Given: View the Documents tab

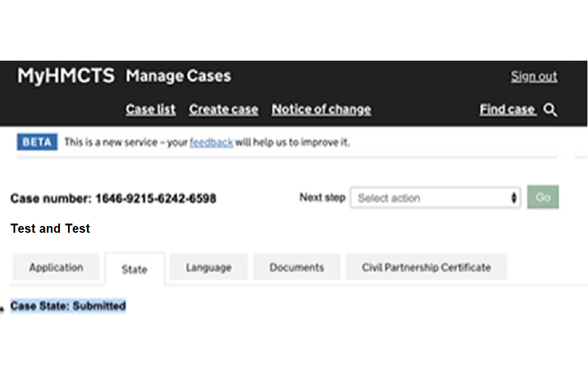Looking at the screenshot, I should (x=296, y=268).
